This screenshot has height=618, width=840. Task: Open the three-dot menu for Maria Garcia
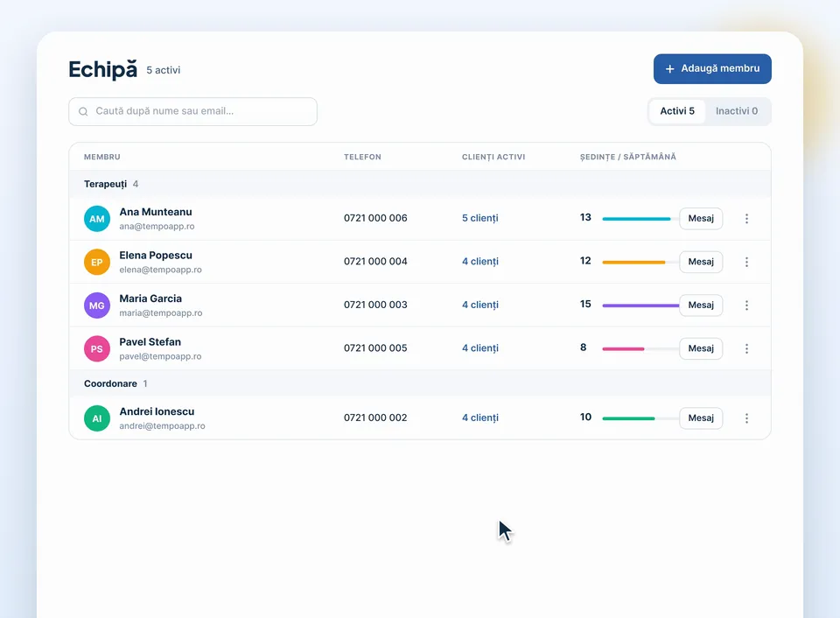tap(746, 305)
